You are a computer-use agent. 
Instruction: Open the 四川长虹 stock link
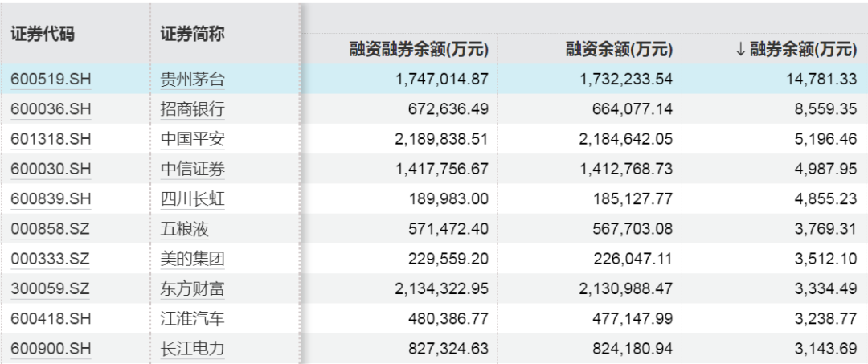[192, 198]
